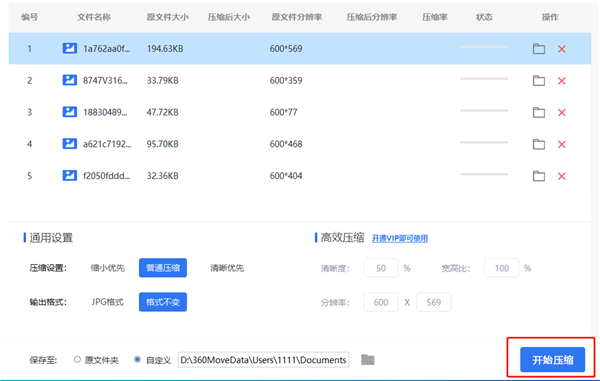Click size value 194.63KB
This screenshot has height=381, width=600.
[165, 49]
